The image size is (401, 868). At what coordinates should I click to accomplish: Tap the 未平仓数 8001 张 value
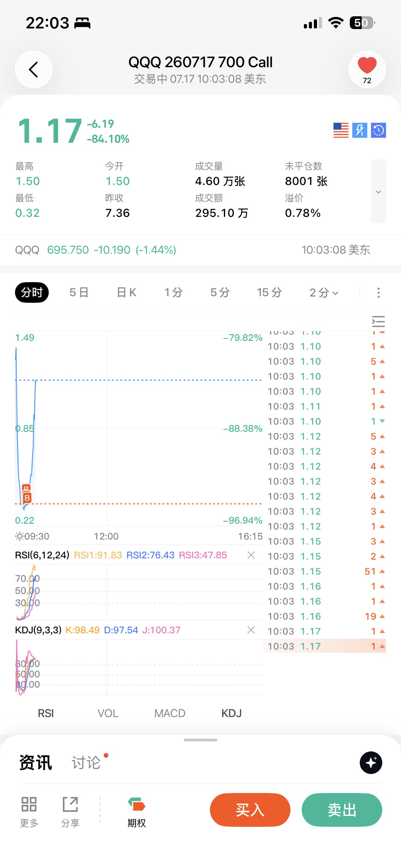306,181
